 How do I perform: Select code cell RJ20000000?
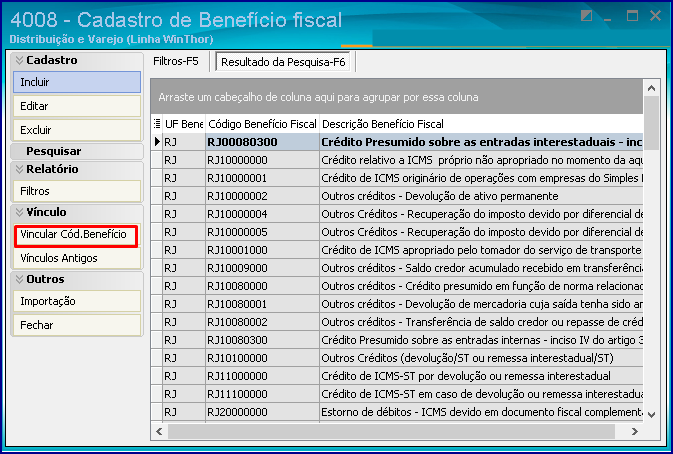[262, 412]
